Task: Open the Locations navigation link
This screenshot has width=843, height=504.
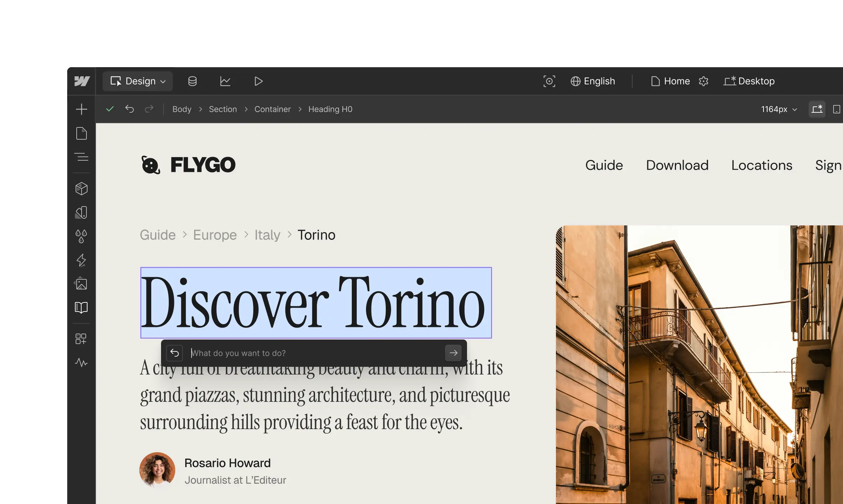Action: click(x=762, y=165)
